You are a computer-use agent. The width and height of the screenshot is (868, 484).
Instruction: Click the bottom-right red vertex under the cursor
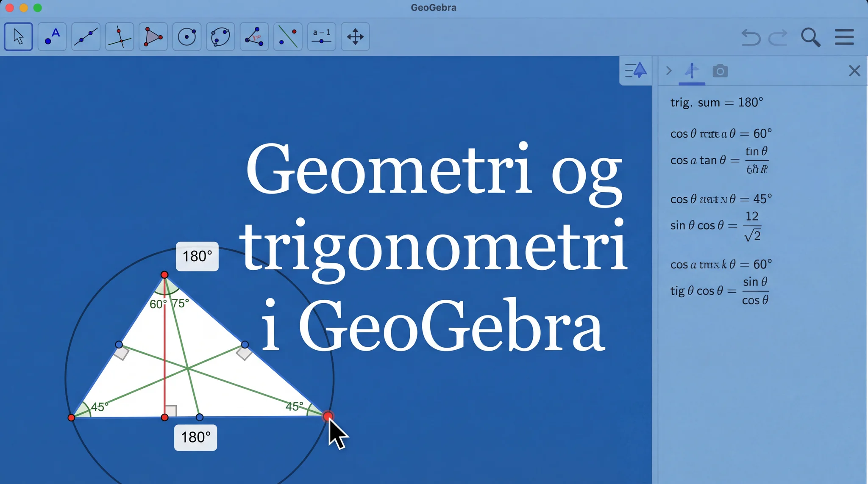328,417
